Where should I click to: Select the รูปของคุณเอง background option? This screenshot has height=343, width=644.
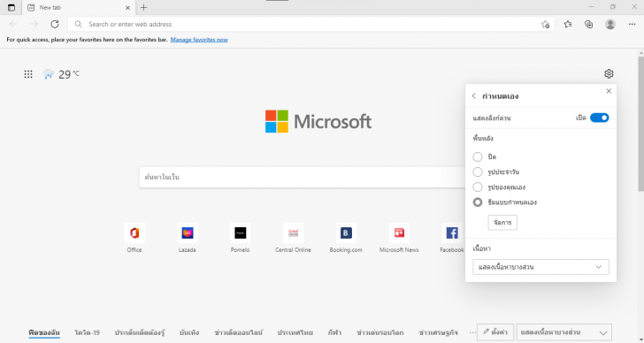[x=478, y=187]
